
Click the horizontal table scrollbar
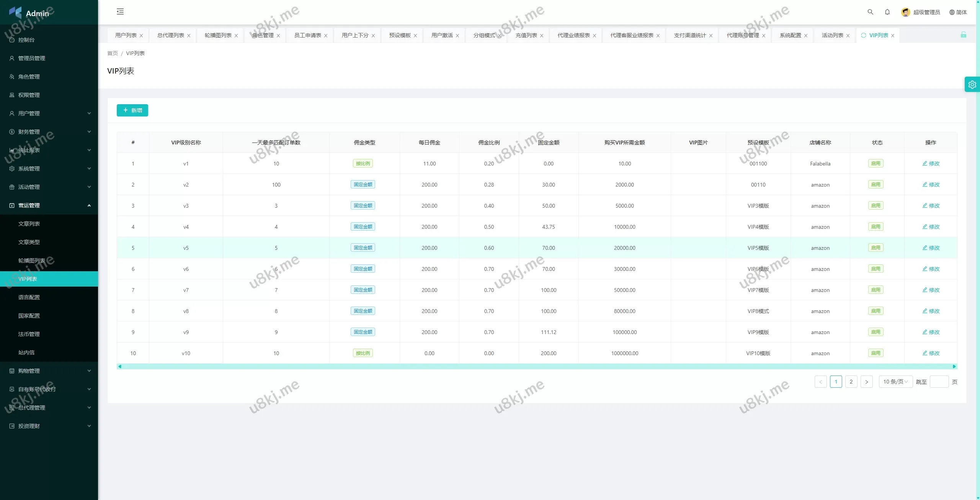[536, 367]
